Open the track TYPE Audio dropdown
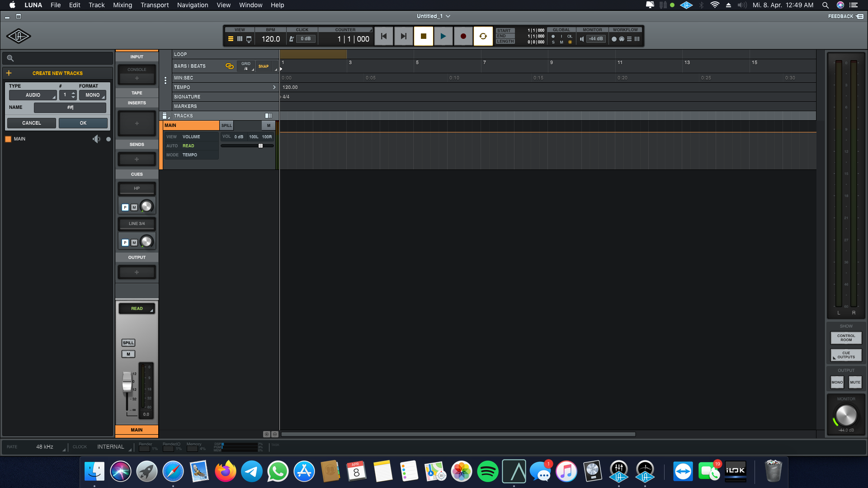Viewport: 868px width, 488px height. click(x=33, y=95)
